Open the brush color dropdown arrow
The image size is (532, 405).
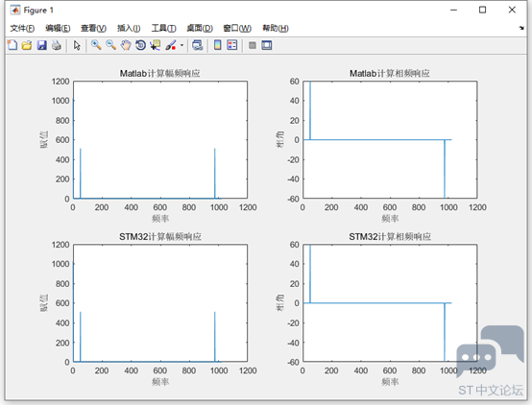coord(181,45)
